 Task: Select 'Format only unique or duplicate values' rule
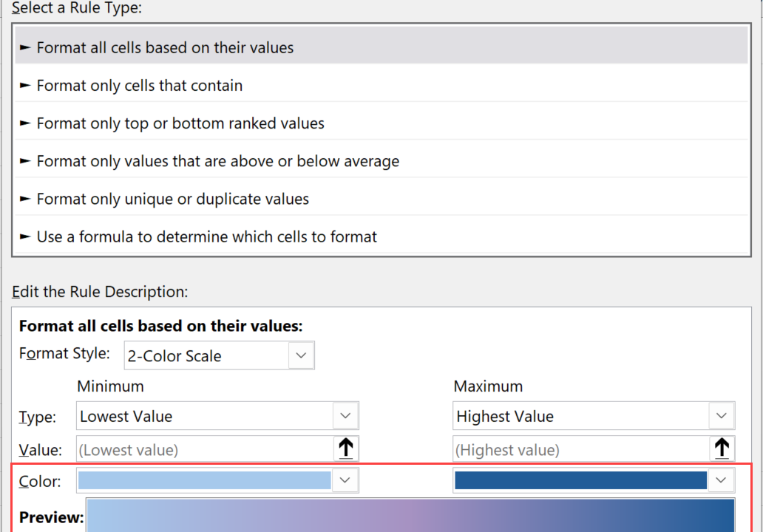173,199
